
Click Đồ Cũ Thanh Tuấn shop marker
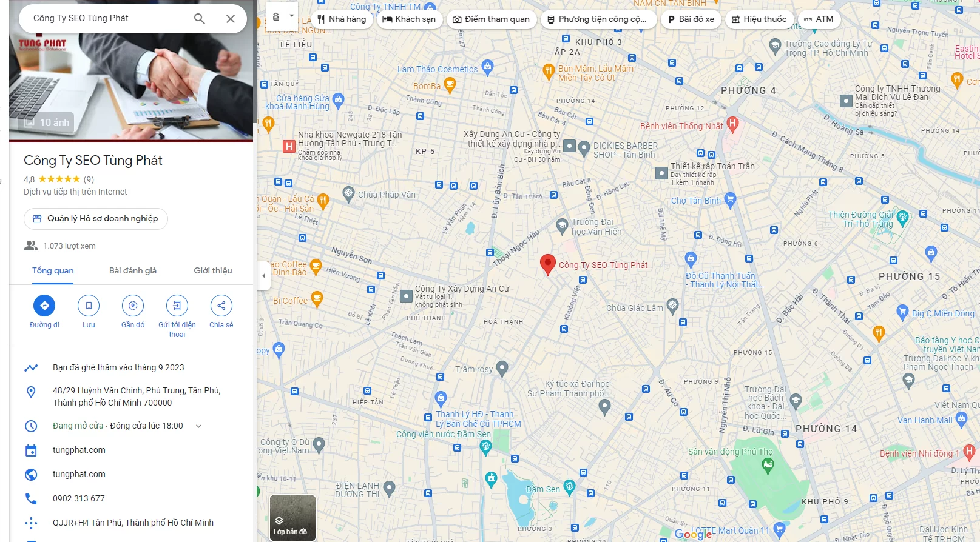691,259
